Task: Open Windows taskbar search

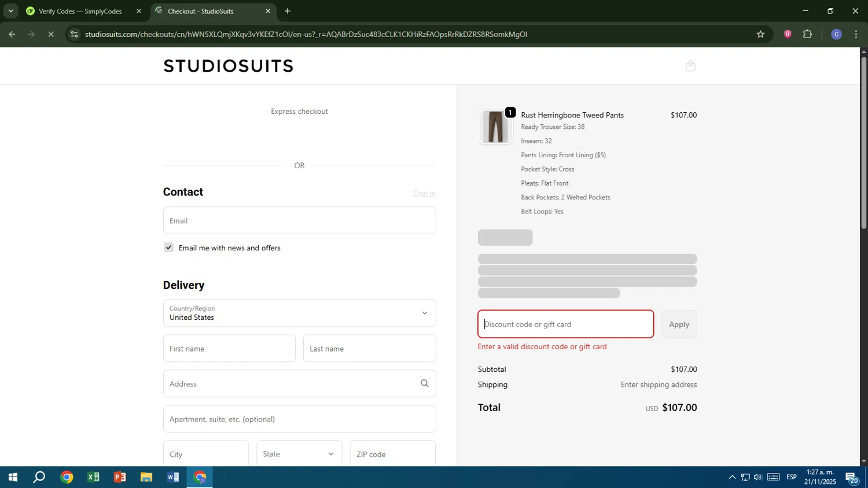Action: [x=39, y=478]
